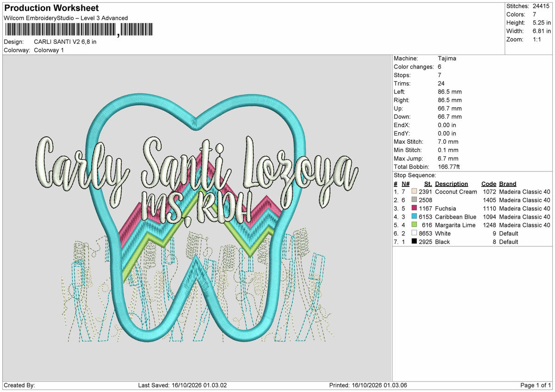Click the Fuchsia color swatch
The width and height of the screenshot is (555, 392).
click(x=414, y=208)
